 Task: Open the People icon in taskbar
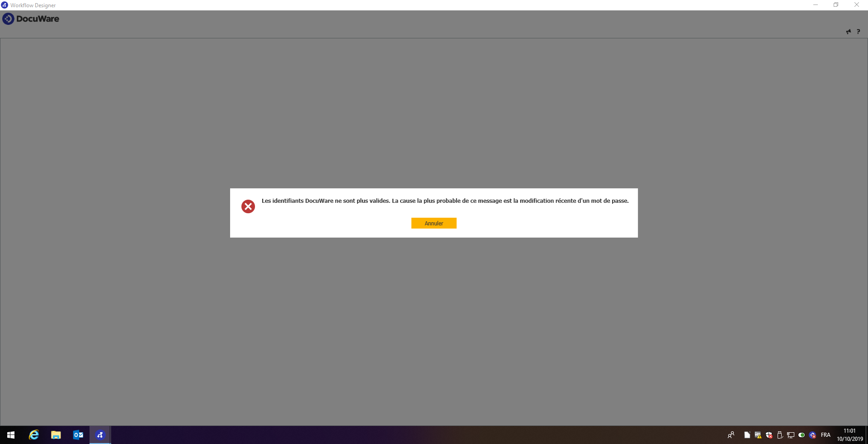click(x=731, y=435)
